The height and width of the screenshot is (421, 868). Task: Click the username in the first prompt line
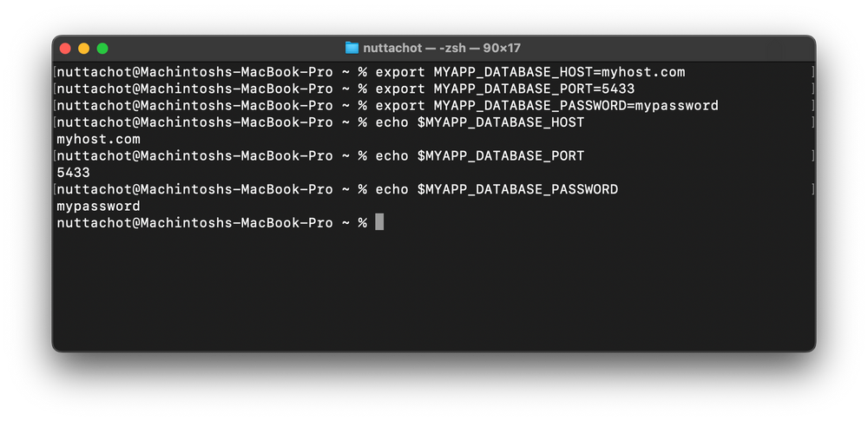click(94, 72)
